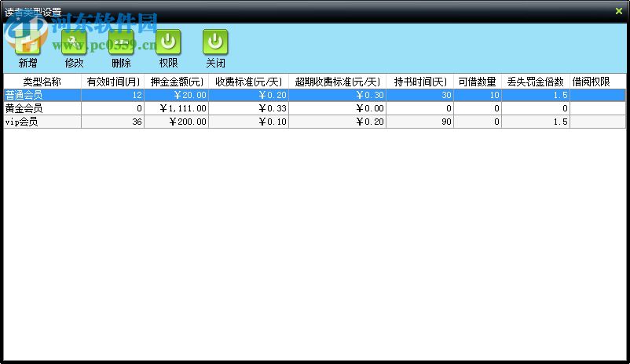This screenshot has width=630, height=364.
Task: Click the ￥0.20 overdue fee cell of vip会员
Action: pyautogui.click(x=338, y=122)
